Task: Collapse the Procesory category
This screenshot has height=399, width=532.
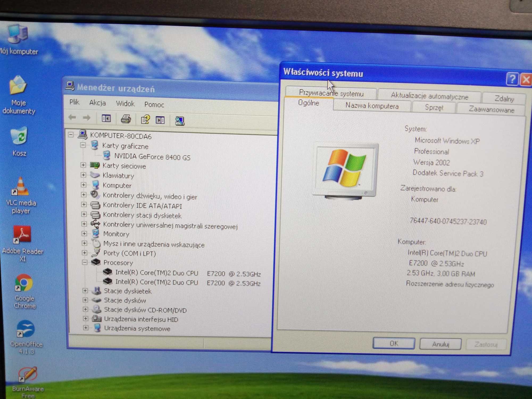Action: point(85,262)
